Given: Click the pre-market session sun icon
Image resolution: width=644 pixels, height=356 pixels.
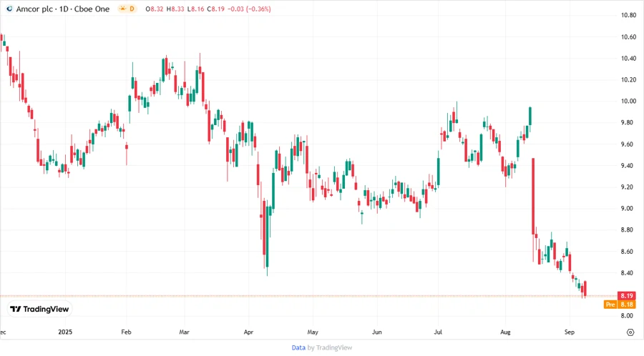Looking at the screenshot, I should 123,9.
